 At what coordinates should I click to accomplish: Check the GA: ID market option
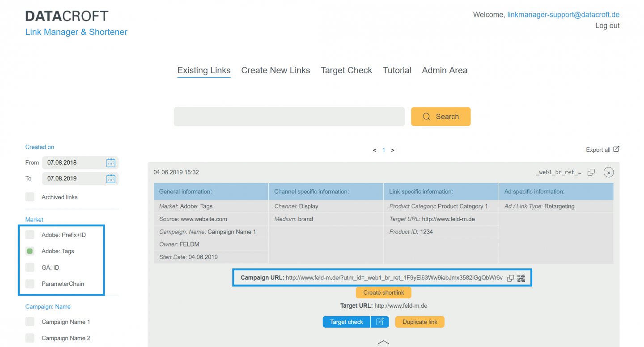[x=30, y=267]
